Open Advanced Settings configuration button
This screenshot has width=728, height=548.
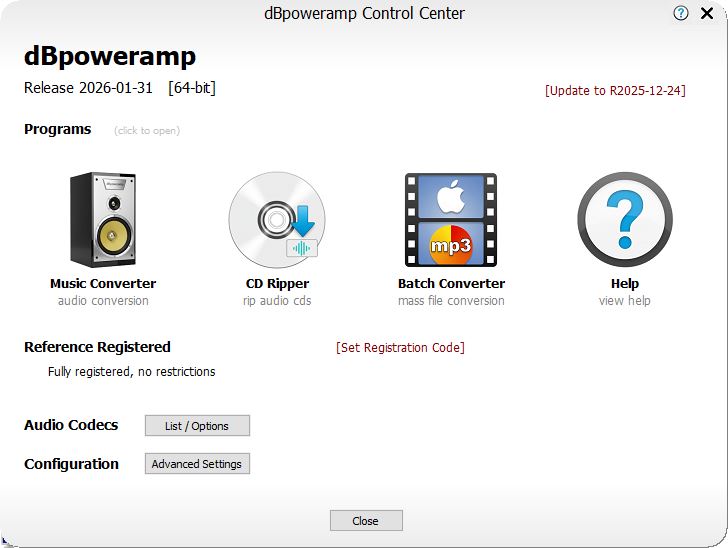197,463
